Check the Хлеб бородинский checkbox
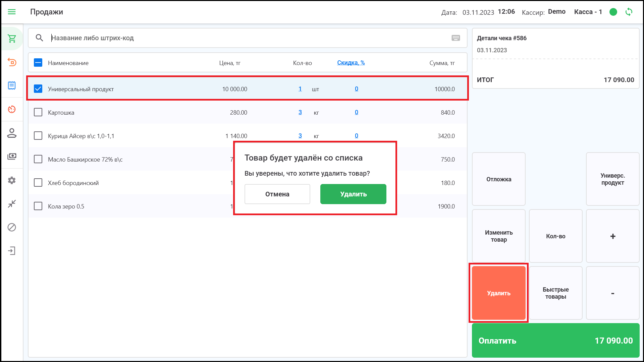 pos(38,183)
